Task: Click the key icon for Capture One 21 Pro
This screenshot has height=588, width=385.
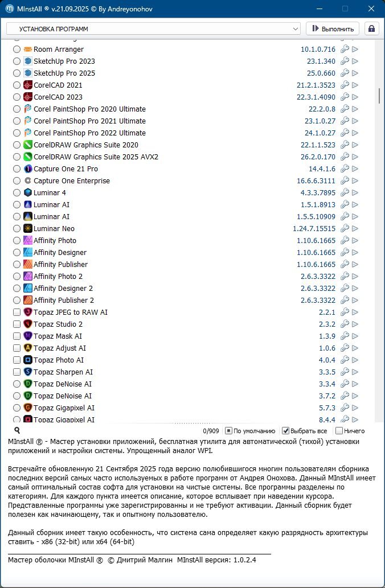Action: 345,169
